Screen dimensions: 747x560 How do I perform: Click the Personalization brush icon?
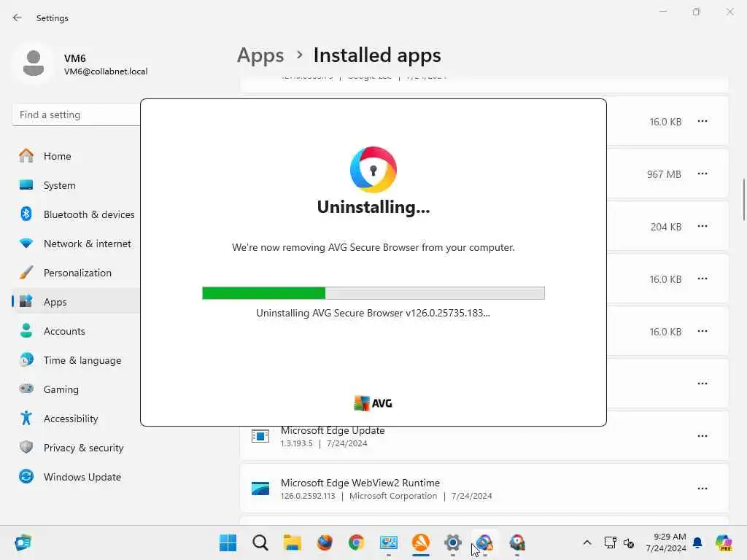coord(26,273)
